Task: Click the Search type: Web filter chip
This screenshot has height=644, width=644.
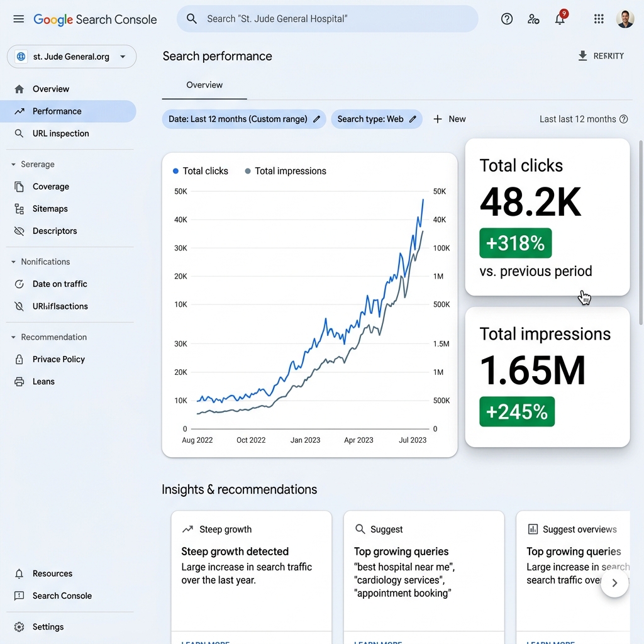Action: (377, 119)
